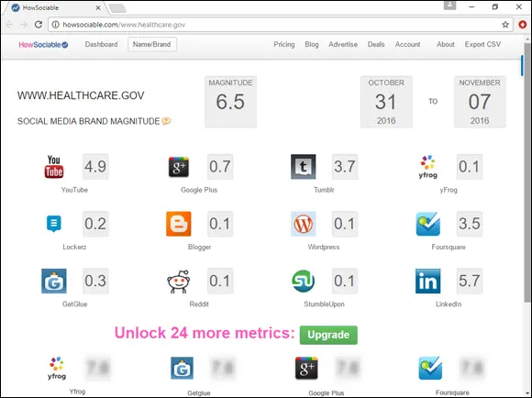Open the HowSociable logo home link

(x=43, y=45)
